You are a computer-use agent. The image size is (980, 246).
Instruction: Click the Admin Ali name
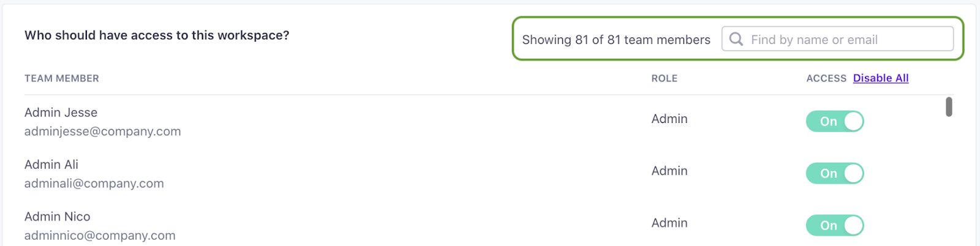point(51,165)
